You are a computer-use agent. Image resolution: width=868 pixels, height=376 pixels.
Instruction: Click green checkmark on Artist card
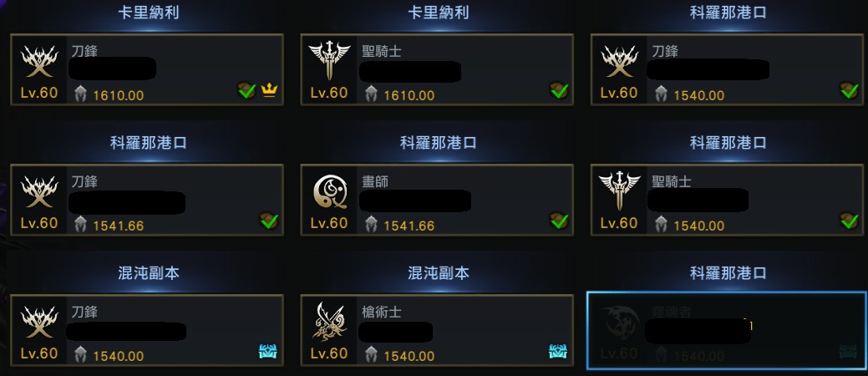pos(559,221)
